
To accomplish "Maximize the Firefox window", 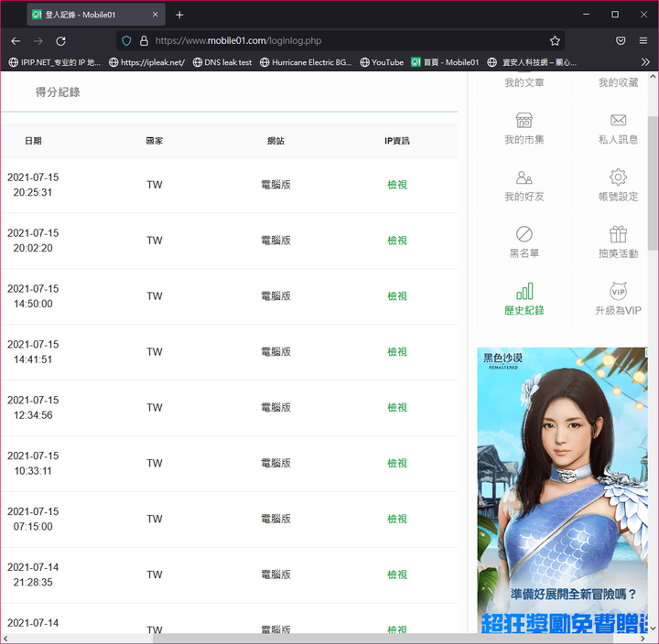I will click(615, 15).
